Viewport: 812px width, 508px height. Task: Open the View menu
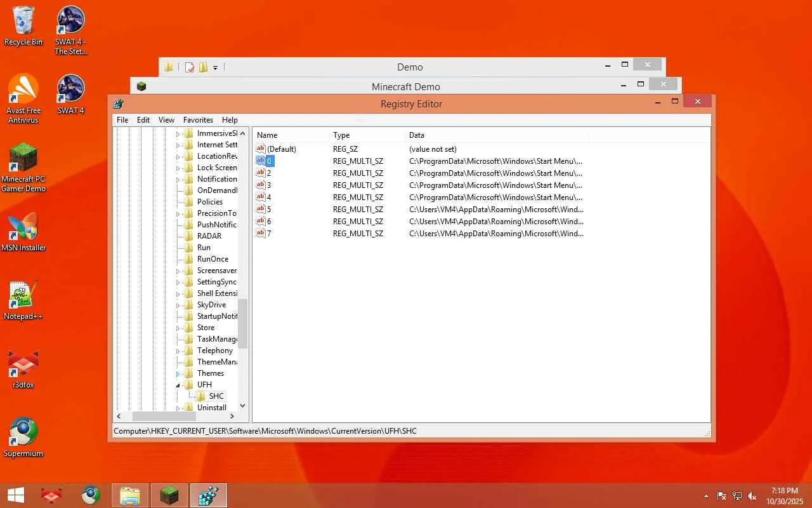(166, 120)
